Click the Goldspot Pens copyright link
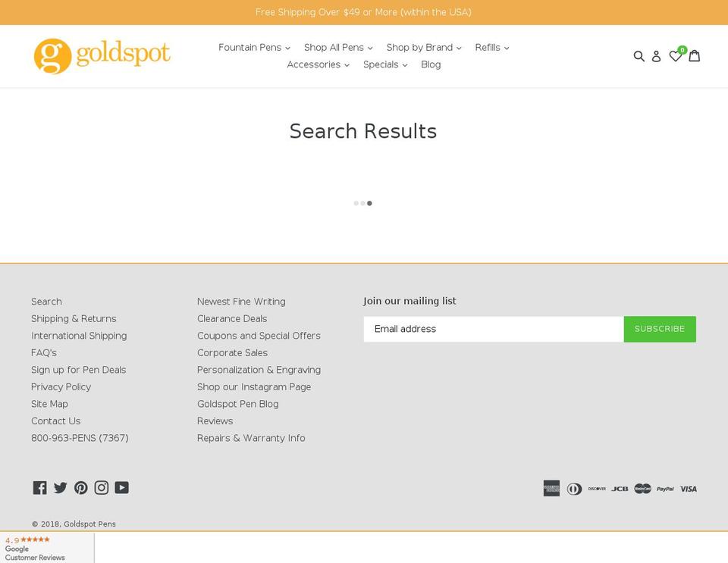The width and height of the screenshot is (728, 563). click(89, 524)
